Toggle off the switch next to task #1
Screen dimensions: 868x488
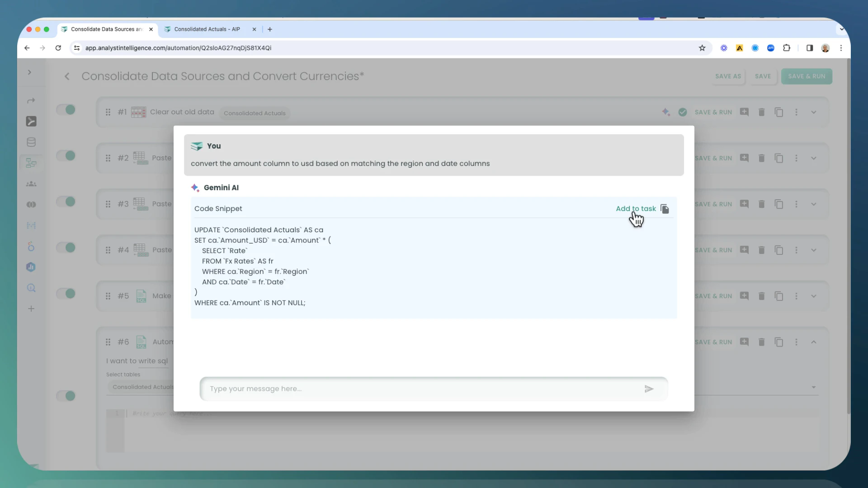(66, 110)
